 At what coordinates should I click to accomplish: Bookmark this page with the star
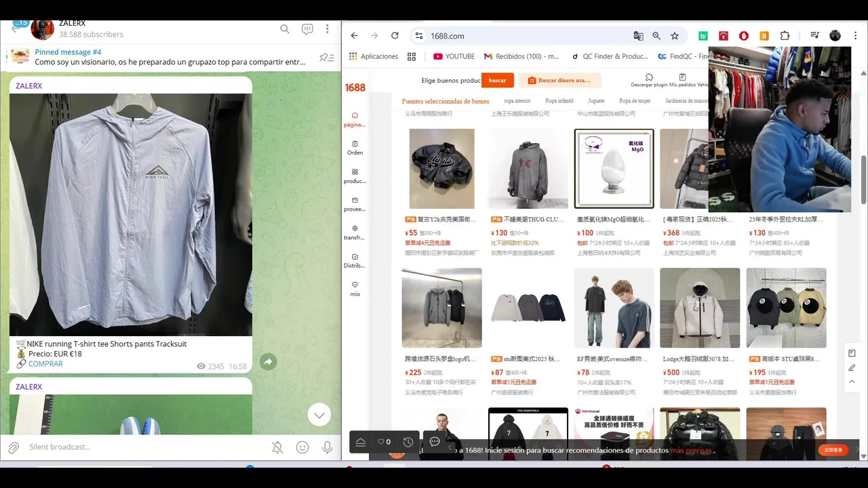[675, 36]
